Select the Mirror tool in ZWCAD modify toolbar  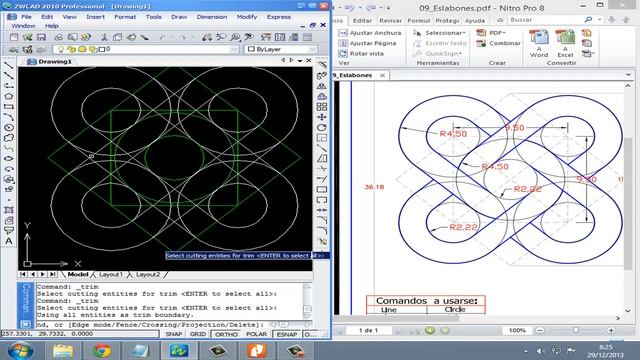[322, 86]
